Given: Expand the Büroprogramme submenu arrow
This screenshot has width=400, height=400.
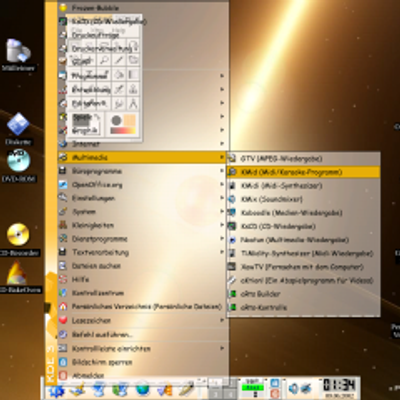Looking at the screenshot, I should (x=222, y=171).
